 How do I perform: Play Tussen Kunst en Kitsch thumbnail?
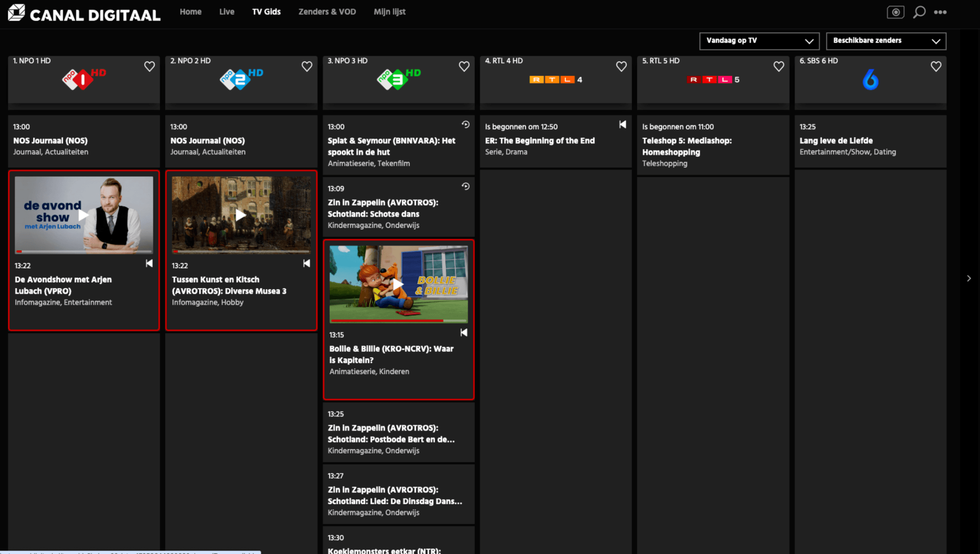(241, 215)
